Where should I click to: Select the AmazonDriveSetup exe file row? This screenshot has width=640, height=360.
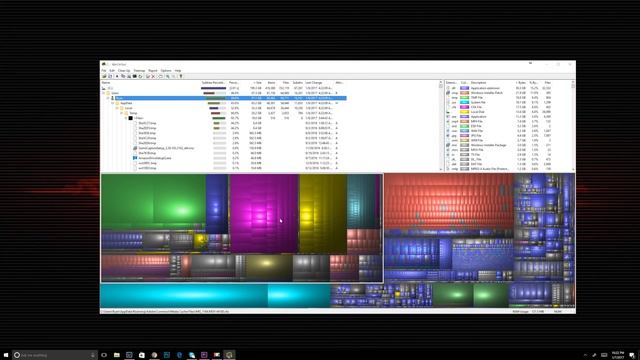224,158
